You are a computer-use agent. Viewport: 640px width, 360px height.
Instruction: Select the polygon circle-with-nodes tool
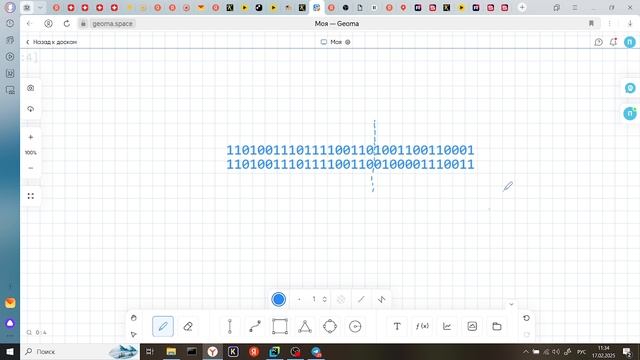(x=330, y=326)
